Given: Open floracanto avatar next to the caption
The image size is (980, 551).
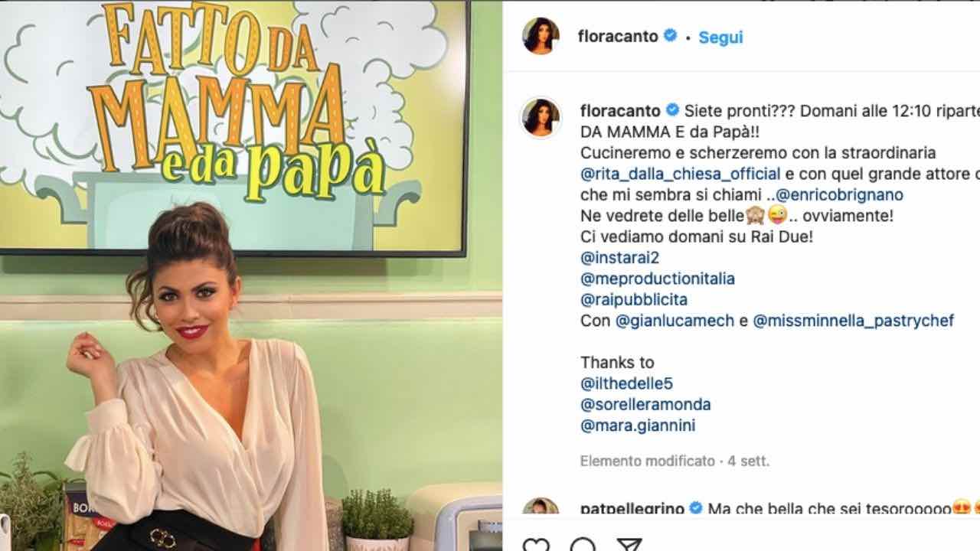Looking at the screenshot, I should (541, 117).
